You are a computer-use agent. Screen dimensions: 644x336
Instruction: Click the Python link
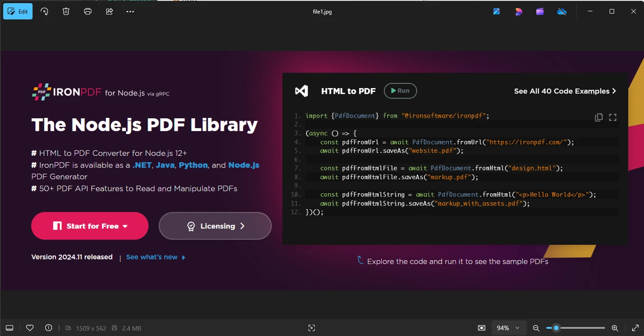click(193, 165)
